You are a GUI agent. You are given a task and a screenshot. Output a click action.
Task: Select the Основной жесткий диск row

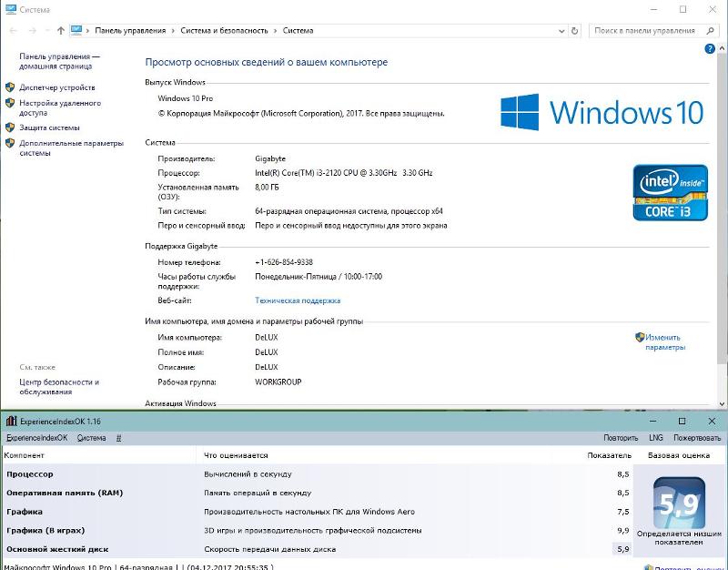click(x=318, y=549)
